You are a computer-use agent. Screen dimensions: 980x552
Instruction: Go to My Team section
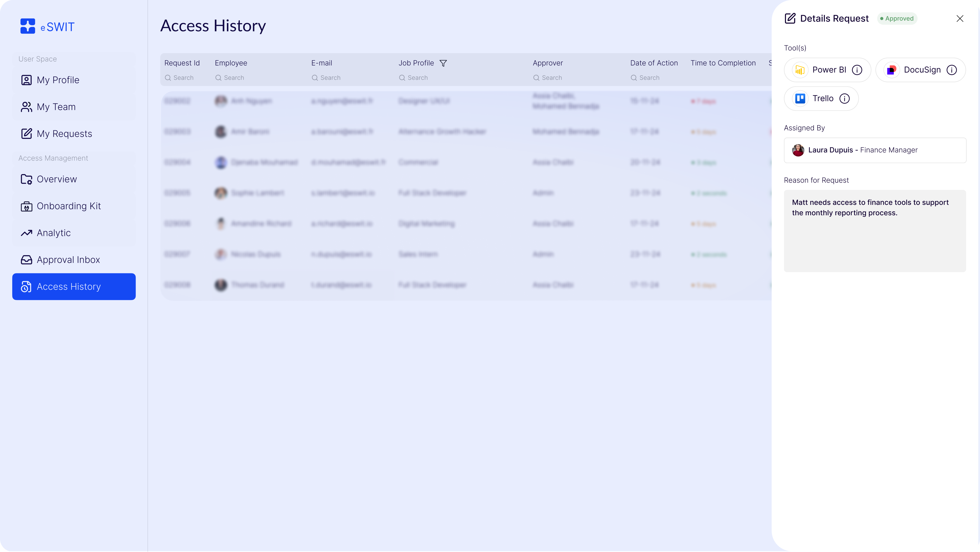click(x=56, y=107)
